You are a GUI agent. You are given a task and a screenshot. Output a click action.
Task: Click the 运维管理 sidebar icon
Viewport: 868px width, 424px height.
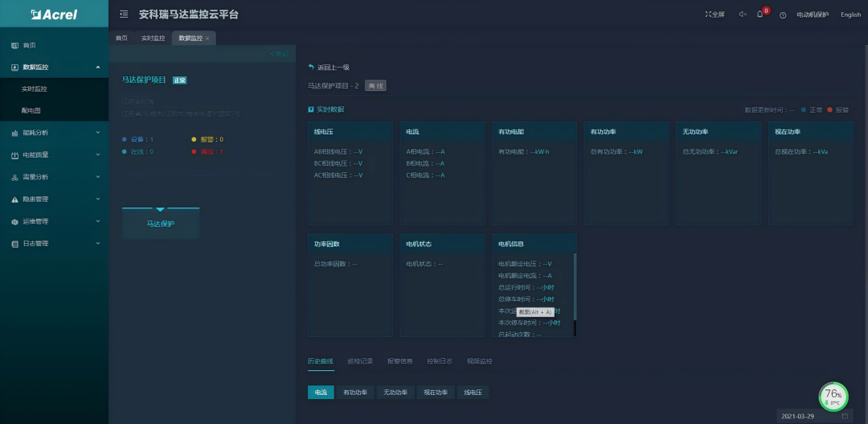(15, 221)
